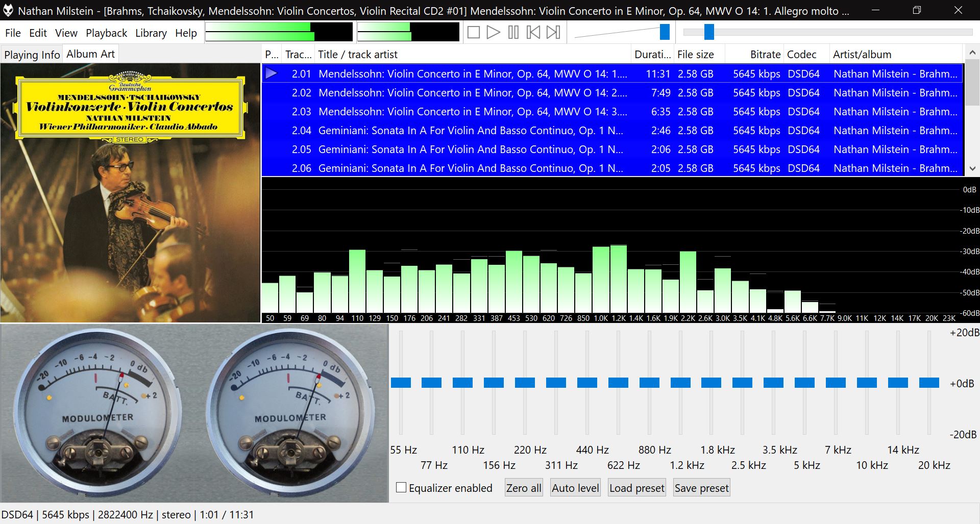Sort playlist by Codec column header
The height and width of the screenshot is (524, 980).
click(806, 55)
